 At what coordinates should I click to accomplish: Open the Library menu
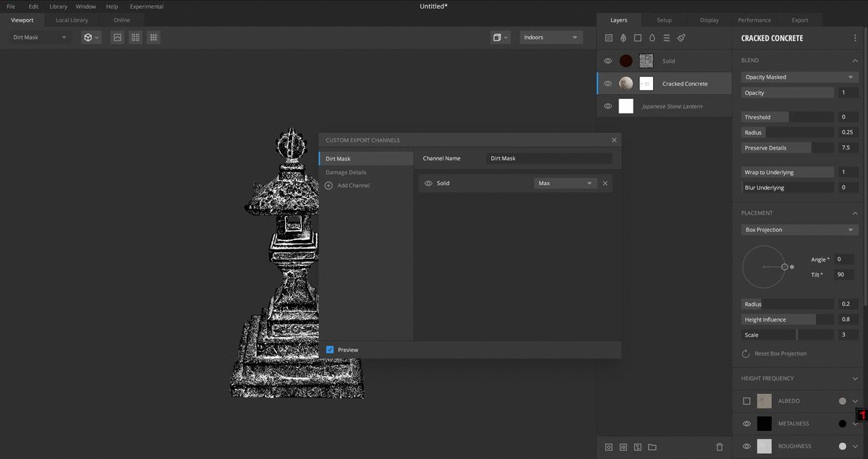58,7
